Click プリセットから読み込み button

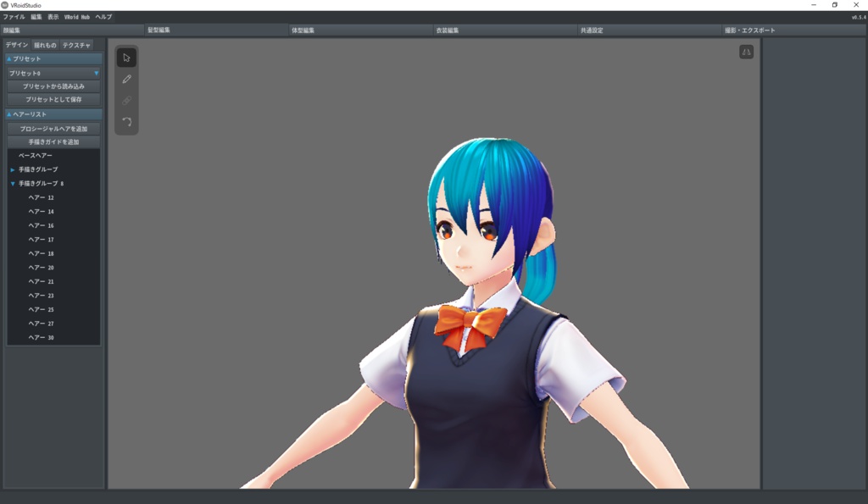point(53,86)
